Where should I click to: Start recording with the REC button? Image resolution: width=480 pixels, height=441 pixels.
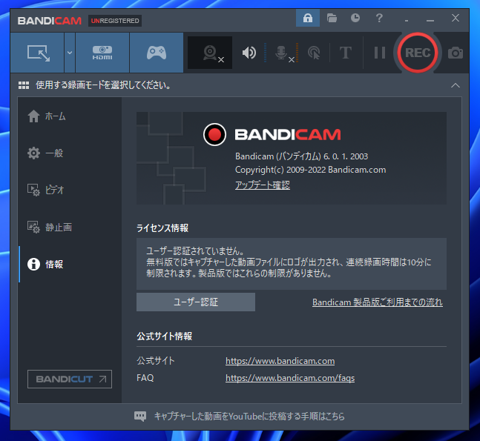pyautogui.click(x=418, y=53)
